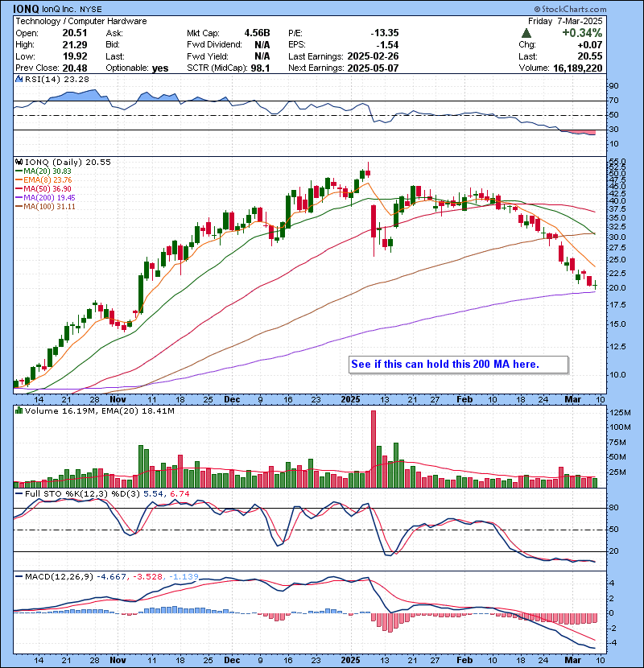Click the Low value 19.92

(x=75, y=56)
